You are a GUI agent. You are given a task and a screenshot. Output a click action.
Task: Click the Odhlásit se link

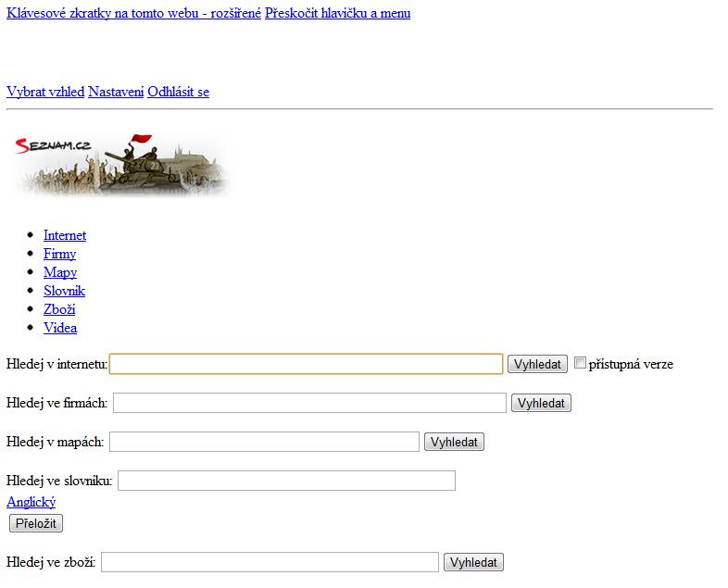(178, 92)
